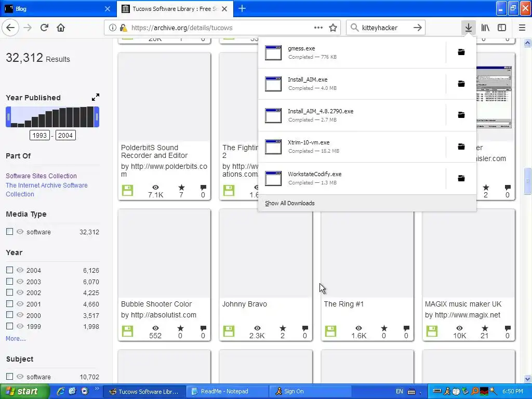
Task: Open The Internet Archive Software Collection link
Action: click(x=46, y=190)
